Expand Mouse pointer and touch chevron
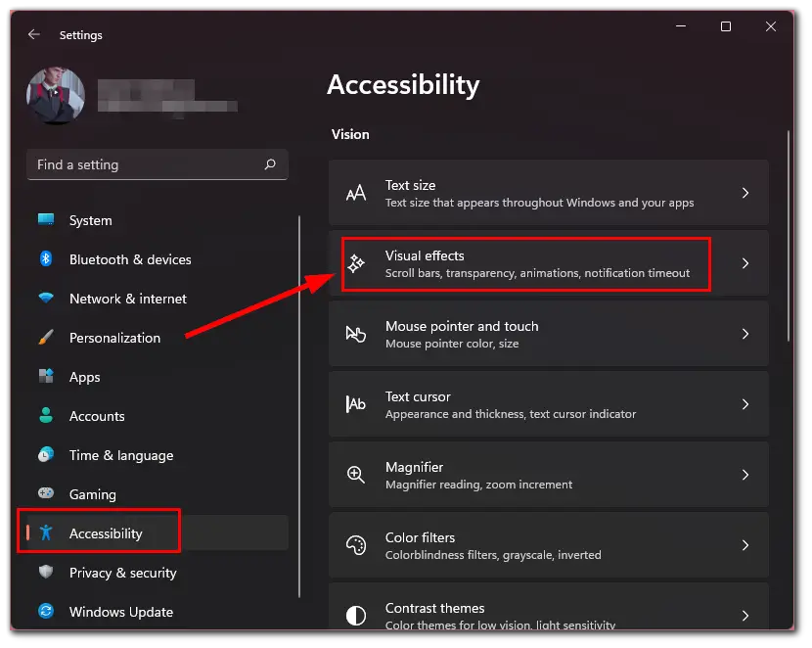The height and width of the screenshot is (648, 812). (x=745, y=334)
